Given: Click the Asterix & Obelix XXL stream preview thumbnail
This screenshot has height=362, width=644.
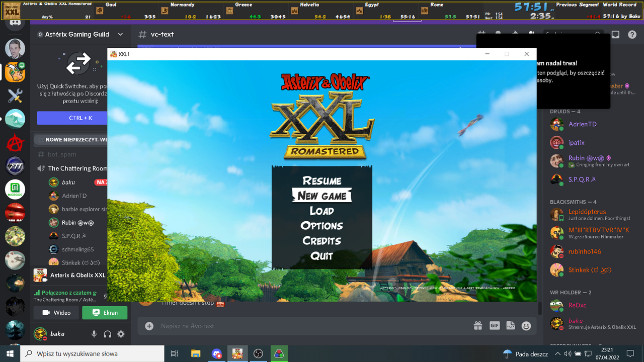Looking at the screenshot, I should pyautogui.click(x=40, y=275).
